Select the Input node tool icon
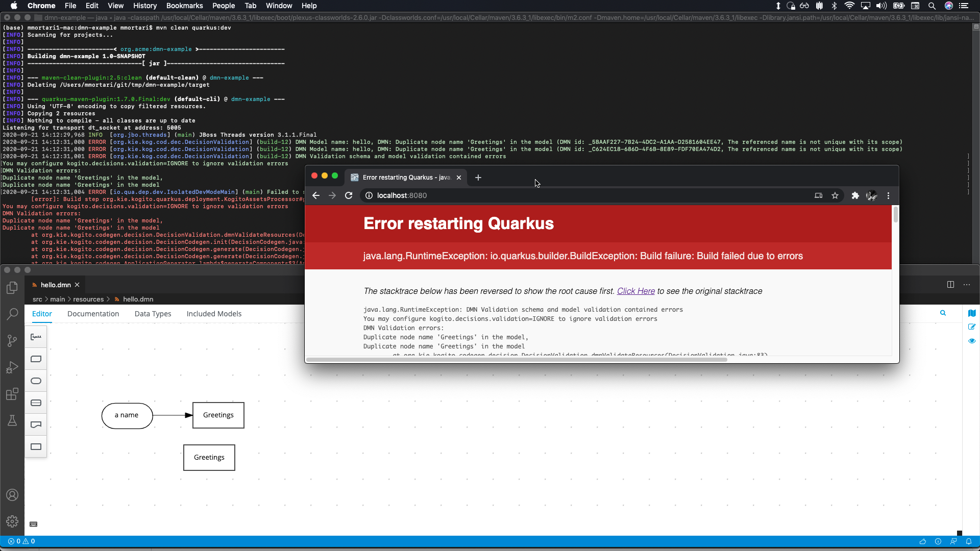Image resolution: width=980 pixels, height=551 pixels. coord(36,381)
